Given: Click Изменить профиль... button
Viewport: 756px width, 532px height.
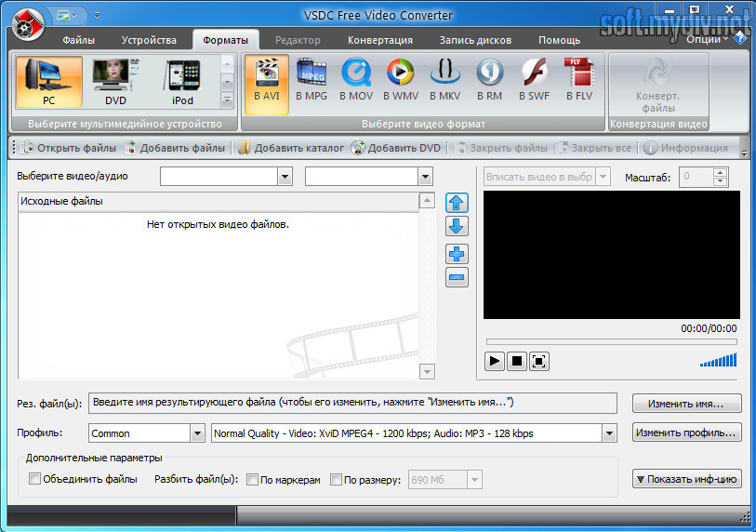Looking at the screenshot, I should 686,432.
